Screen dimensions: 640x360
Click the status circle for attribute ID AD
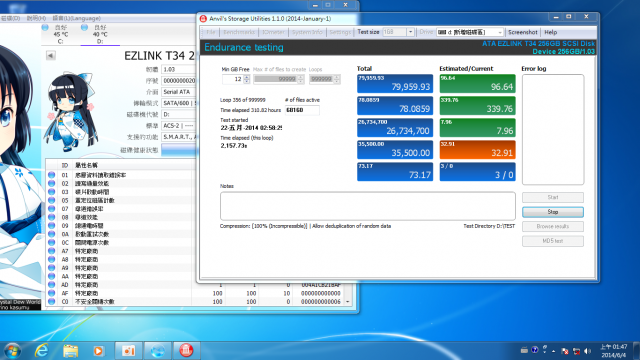point(51,285)
